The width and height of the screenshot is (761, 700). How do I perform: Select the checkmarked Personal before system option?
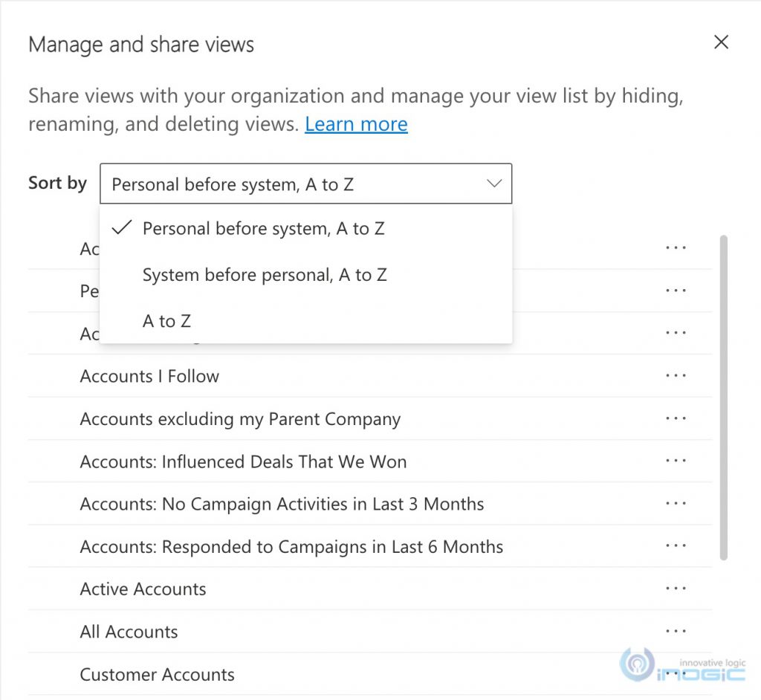[x=262, y=228]
